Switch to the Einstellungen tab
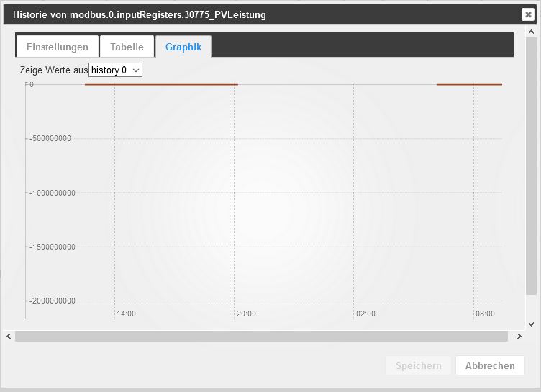Image resolution: width=541 pixels, height=392 pixels. pyautogui.click(x=58, y=47)
